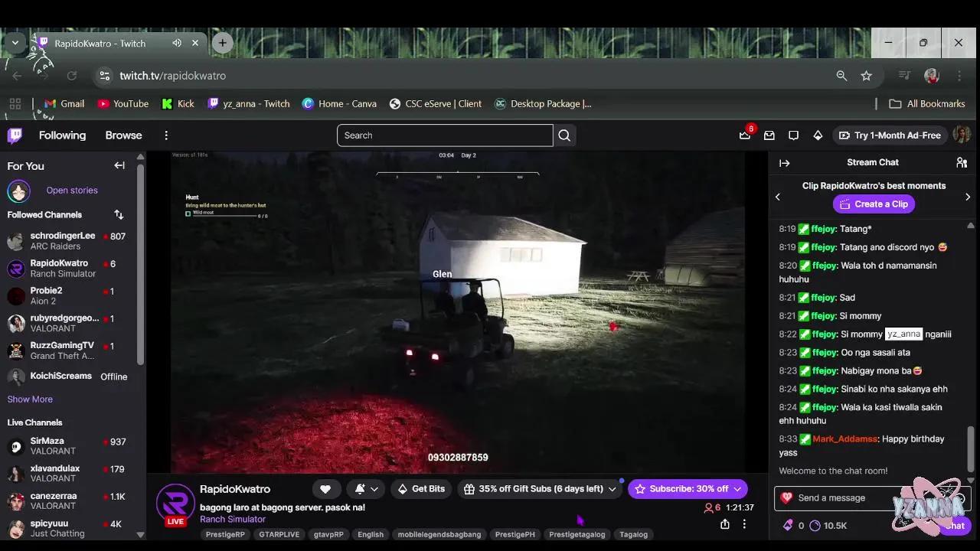
Task: Click the Tagalog stream tag
Action: pos(633,534)
